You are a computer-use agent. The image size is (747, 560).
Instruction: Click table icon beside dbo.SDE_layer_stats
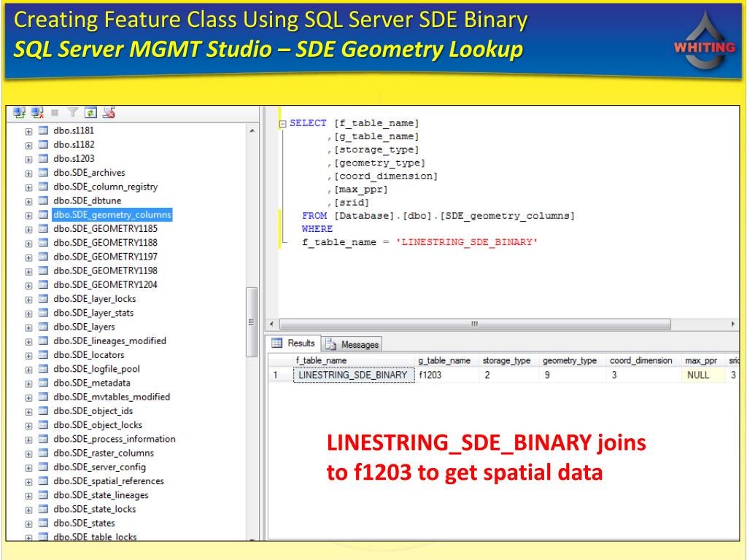43,313
